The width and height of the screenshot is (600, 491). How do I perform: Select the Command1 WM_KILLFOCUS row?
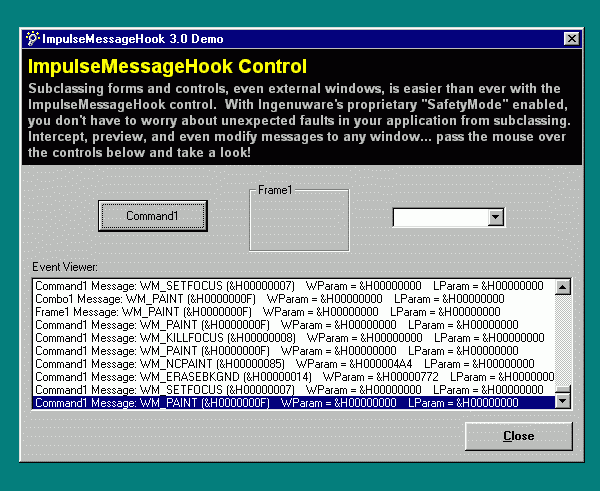[x=294, y=338]
